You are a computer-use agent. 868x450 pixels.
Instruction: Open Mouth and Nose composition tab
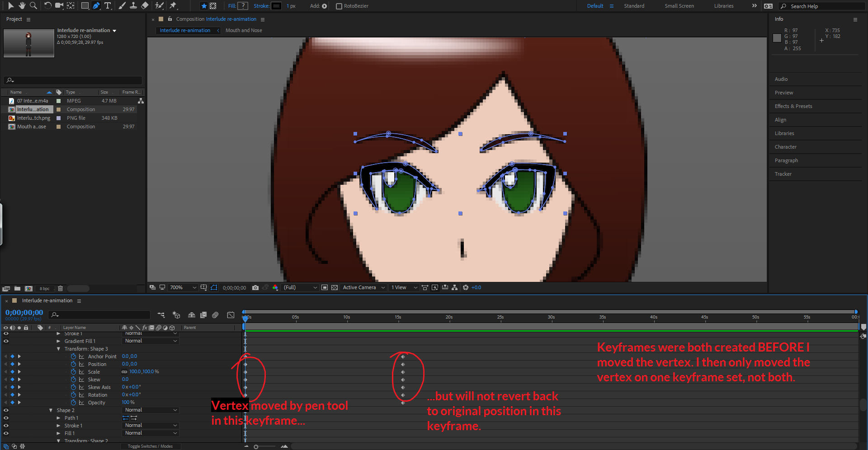click(x=244, y=30)
